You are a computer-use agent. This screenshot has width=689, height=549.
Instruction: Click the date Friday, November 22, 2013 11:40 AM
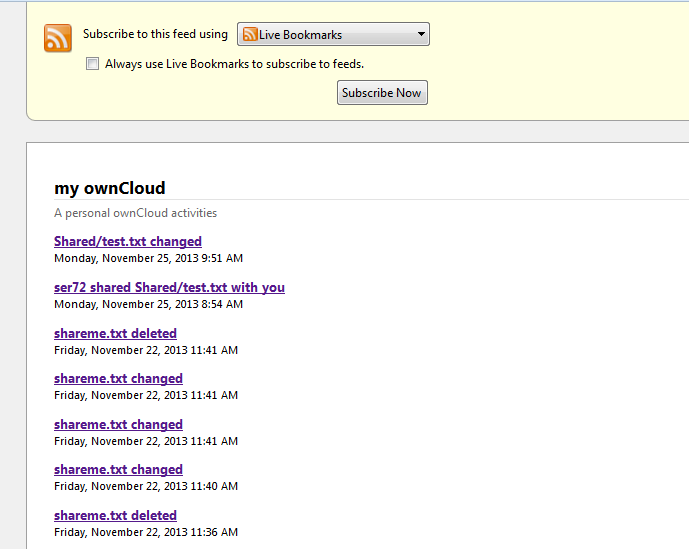point(146,486)
